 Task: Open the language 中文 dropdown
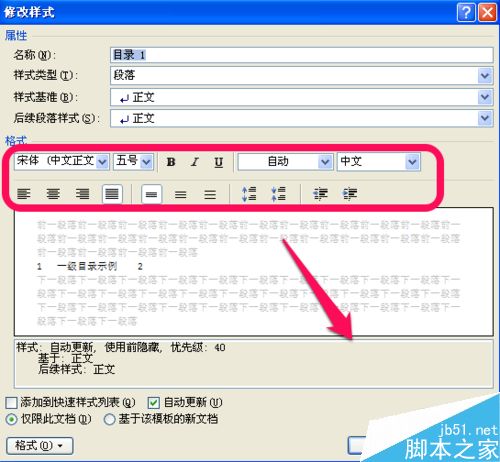(413, 162)
